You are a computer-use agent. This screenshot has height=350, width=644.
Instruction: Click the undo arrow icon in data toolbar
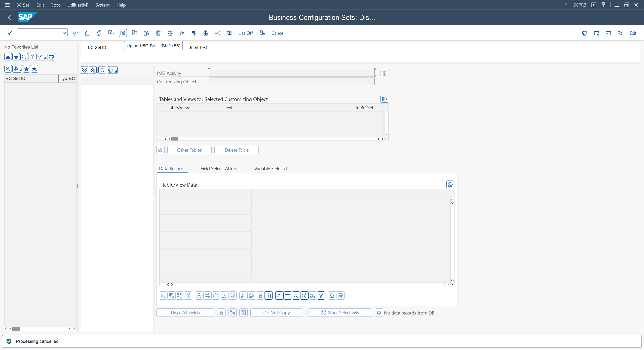pos(332,296)
